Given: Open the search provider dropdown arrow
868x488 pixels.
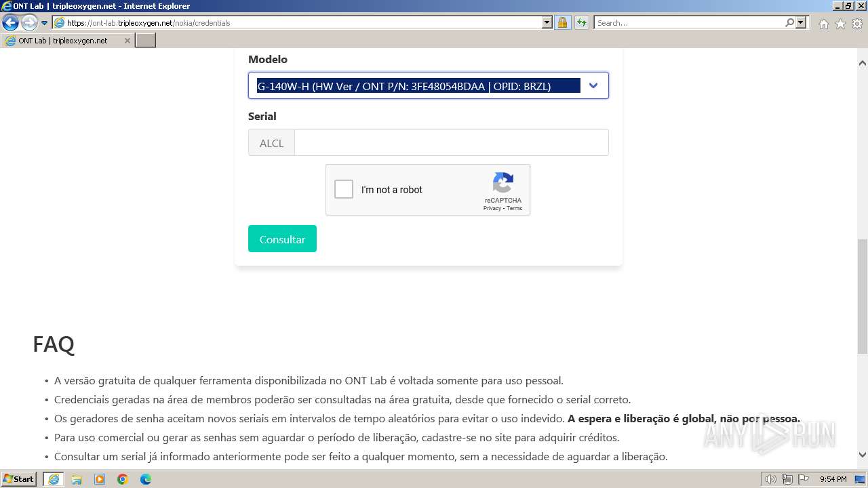Looking at the screenshot, I should [802, 23].
